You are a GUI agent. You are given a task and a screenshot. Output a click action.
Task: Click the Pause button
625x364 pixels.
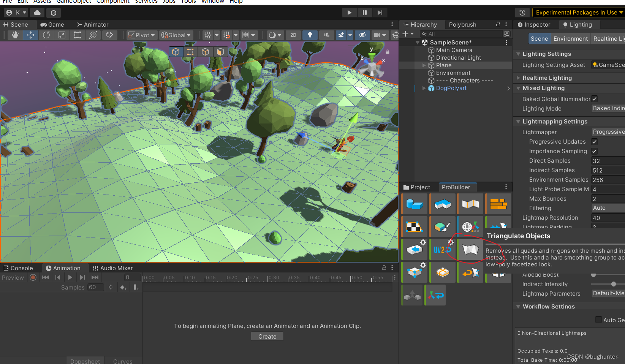(x=364, y=13)
